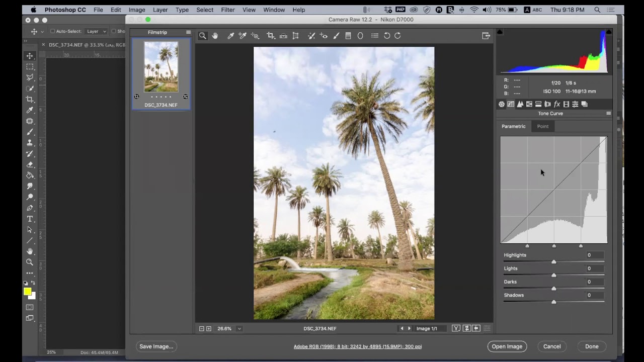The image size is (644, 362).
Task: Zoom in with the plus button
Action: coord(209,329)
